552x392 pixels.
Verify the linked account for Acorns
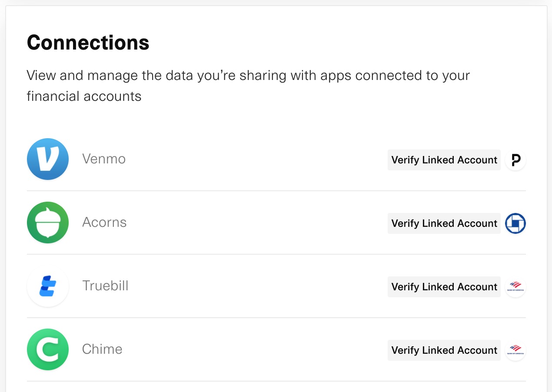click(444, 223)
